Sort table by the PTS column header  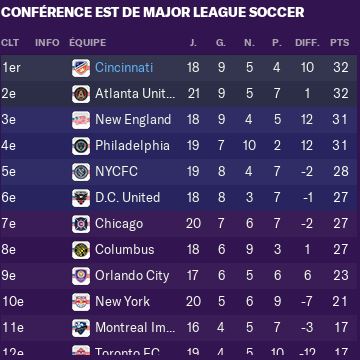point(340,43)
